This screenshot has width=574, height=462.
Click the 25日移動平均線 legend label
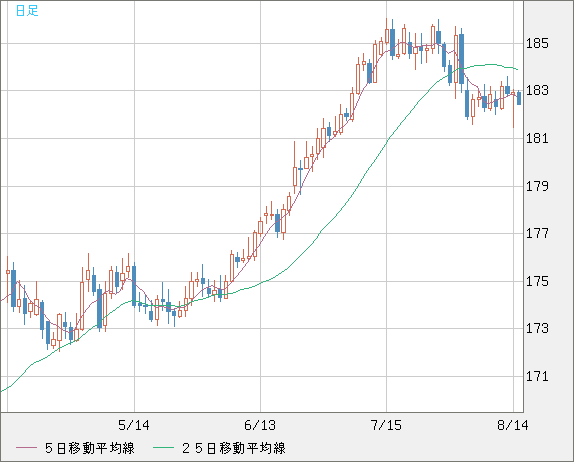pos(234,448)
